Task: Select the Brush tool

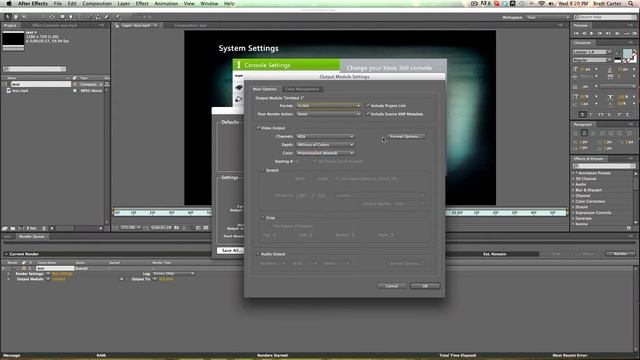Action: [90, 17]
